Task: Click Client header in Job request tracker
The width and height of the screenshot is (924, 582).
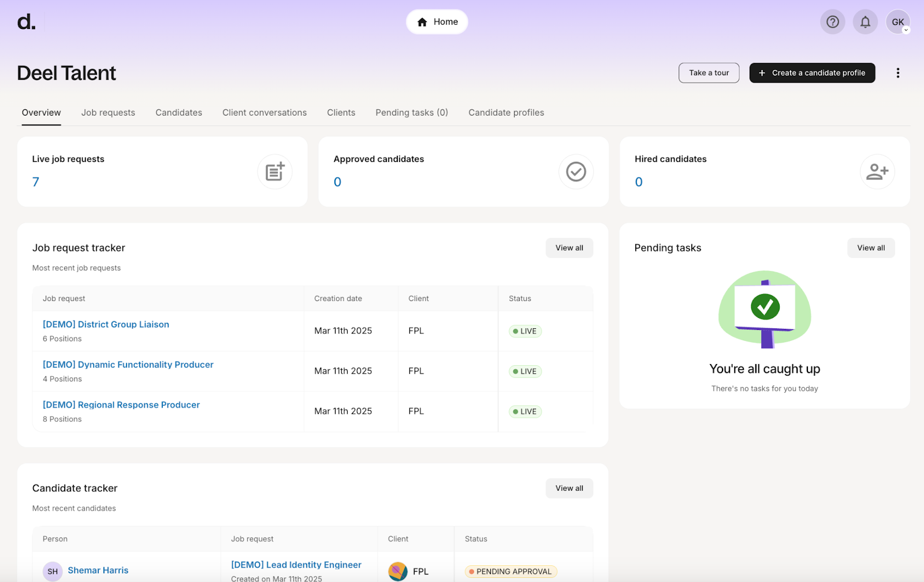Action: click(x=418, y=299)
